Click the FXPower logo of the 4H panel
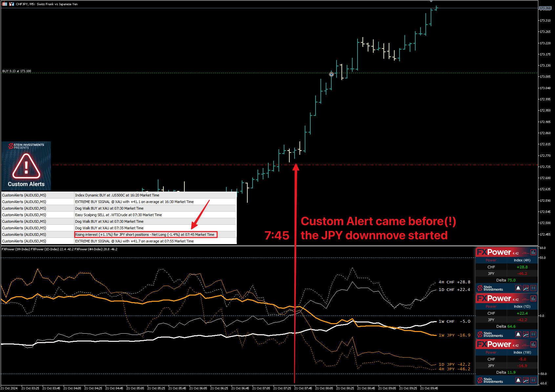This screenshot has height=392, width=555. [494, 252]
